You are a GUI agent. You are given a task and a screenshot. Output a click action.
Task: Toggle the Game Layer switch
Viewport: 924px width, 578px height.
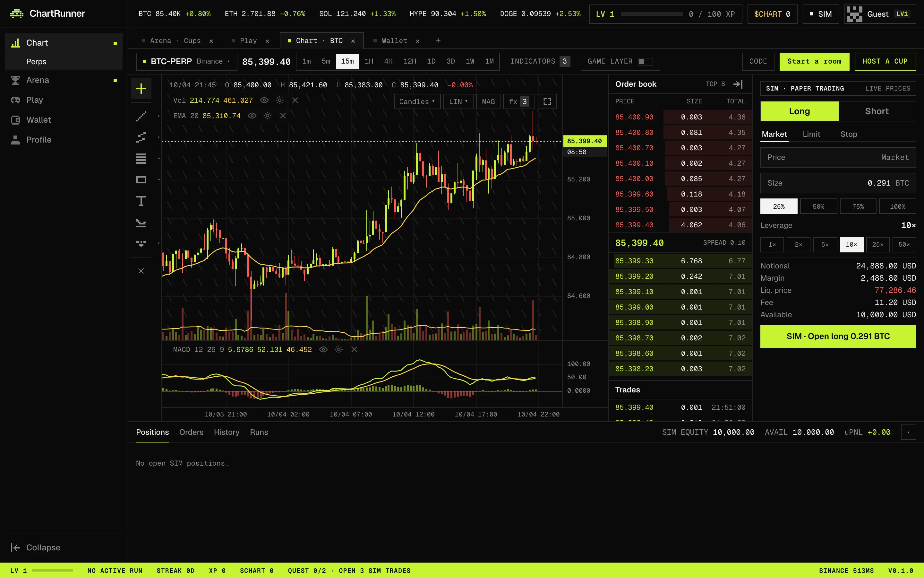(x=646, y=62)
